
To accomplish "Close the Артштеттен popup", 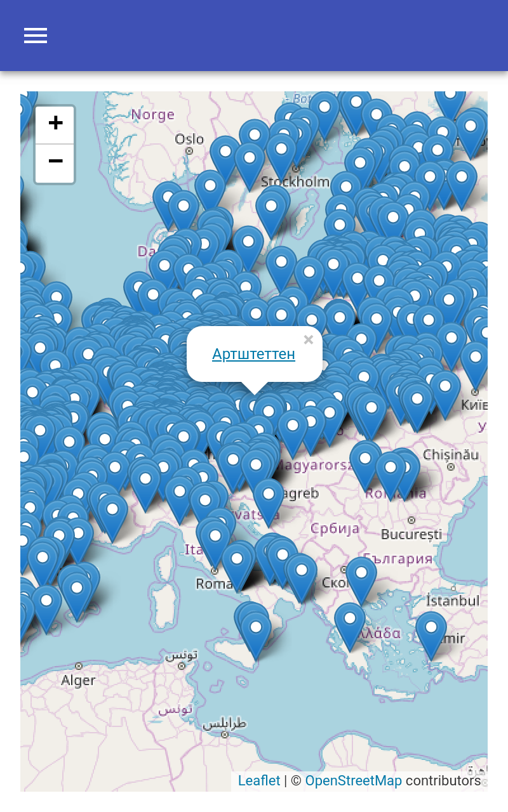I will [x=309, y=340].
